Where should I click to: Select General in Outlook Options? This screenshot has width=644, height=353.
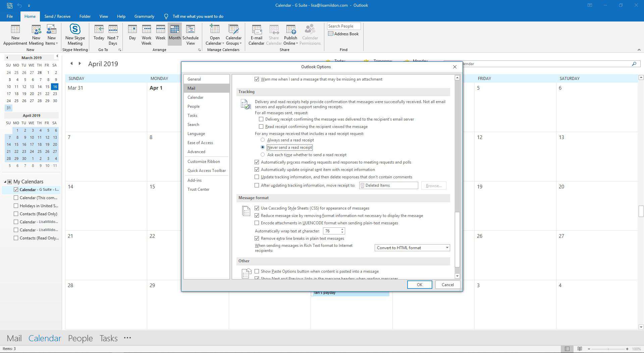(206, 79)
